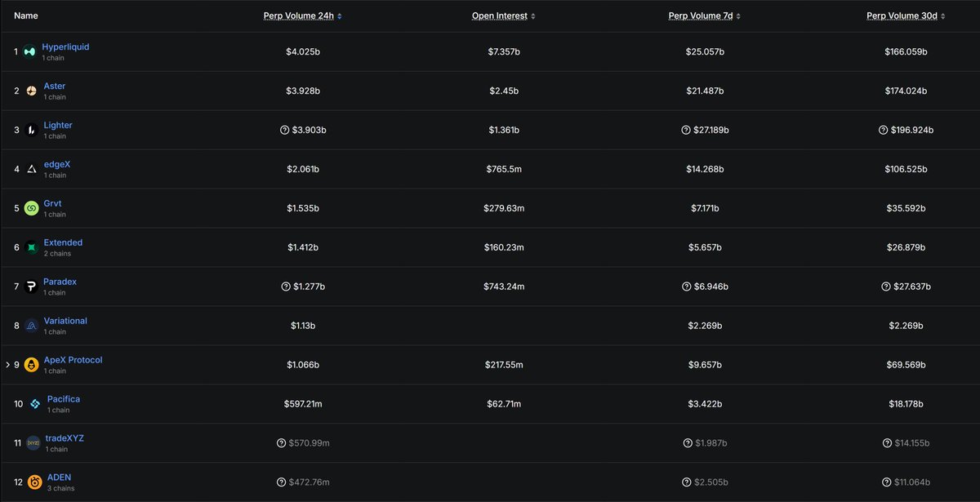Click the question mark beside Lighter's $3.903b
The width and height of the screenshot is (980, 502).
(285, 130)
